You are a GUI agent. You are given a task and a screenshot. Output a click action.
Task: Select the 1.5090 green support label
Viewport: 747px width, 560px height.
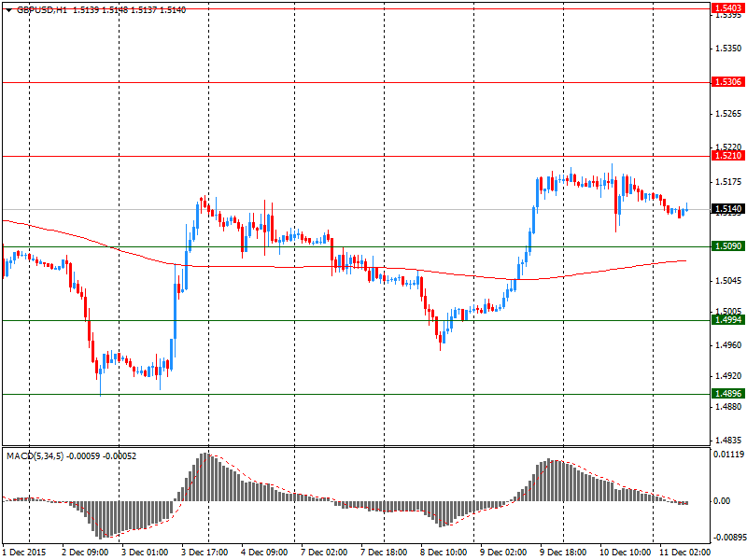pos(727,246)
